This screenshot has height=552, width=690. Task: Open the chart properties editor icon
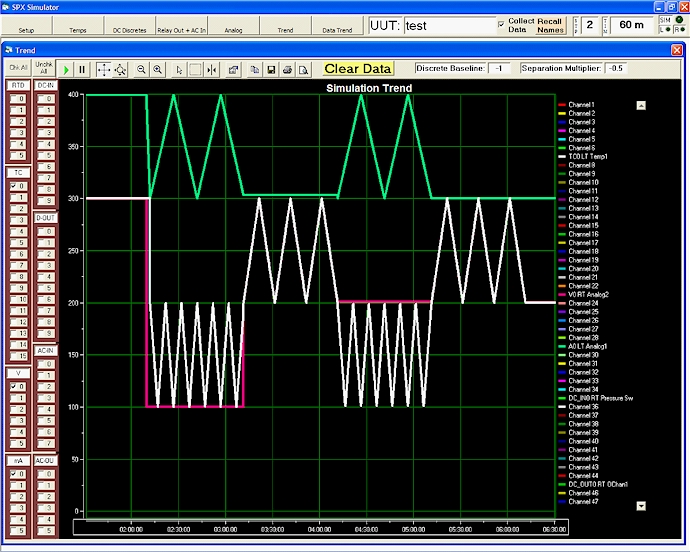coord(233,70)
